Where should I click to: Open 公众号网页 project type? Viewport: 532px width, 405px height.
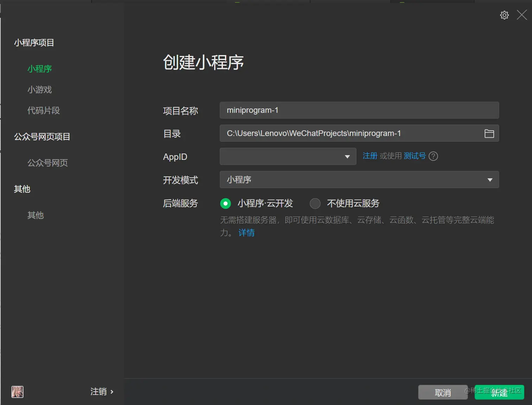pyautogui.click(x=47, y=163)
